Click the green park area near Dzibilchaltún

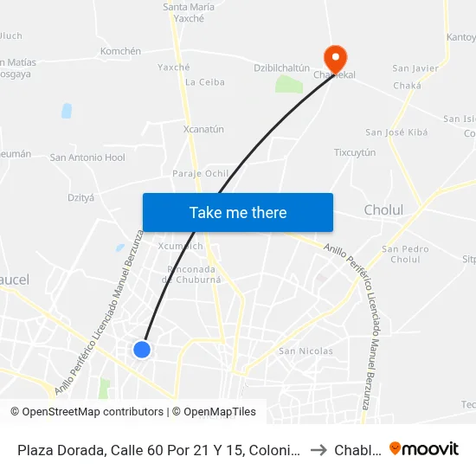point(289,84)
